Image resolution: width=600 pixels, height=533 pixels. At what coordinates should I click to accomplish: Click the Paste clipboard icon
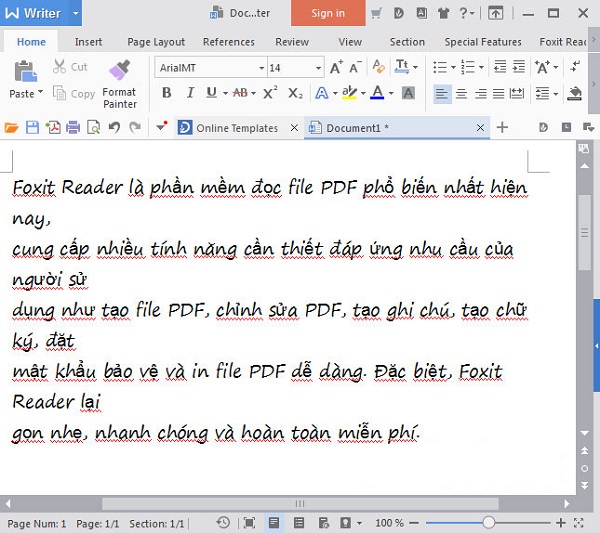click(25, 71)
